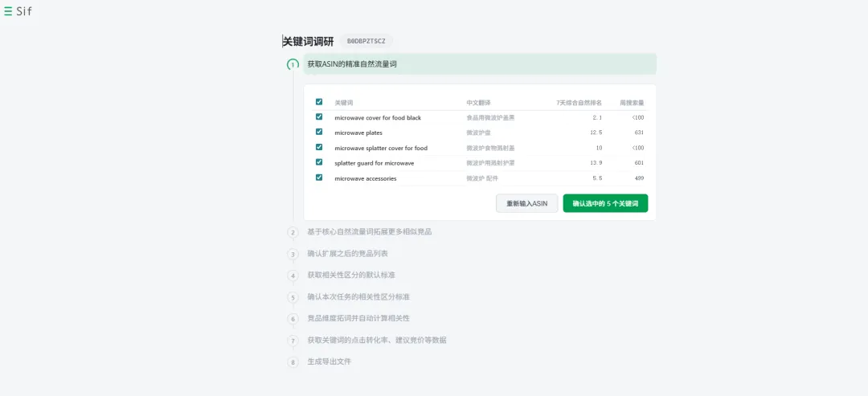Click the step 2 number icon
Screen dimensions: 868x396
pyautogui.click(x=293, y=232)
